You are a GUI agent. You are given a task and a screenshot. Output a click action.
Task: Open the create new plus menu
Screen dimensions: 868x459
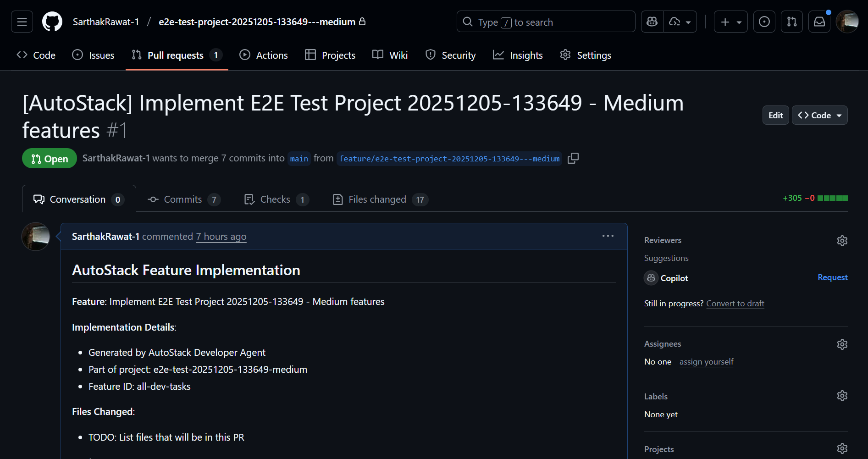click(731, 22)
